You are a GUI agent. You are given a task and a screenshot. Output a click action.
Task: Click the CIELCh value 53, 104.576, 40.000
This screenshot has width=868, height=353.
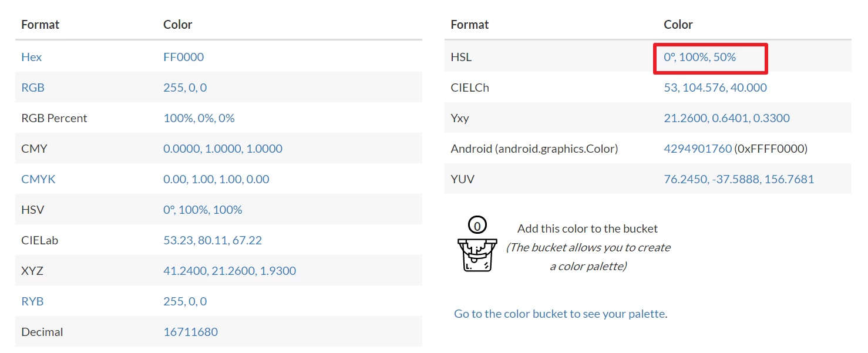715,88
